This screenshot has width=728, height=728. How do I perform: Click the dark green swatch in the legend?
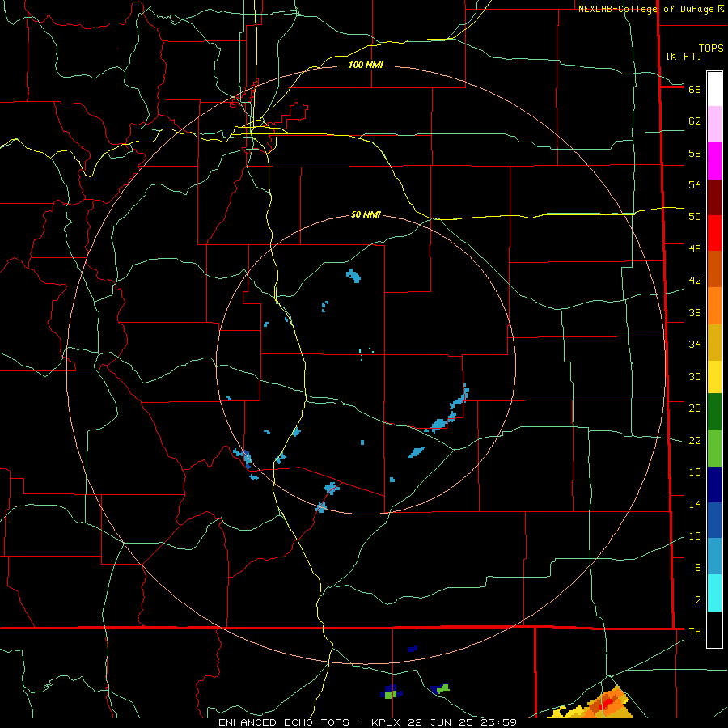click(714, 412)
